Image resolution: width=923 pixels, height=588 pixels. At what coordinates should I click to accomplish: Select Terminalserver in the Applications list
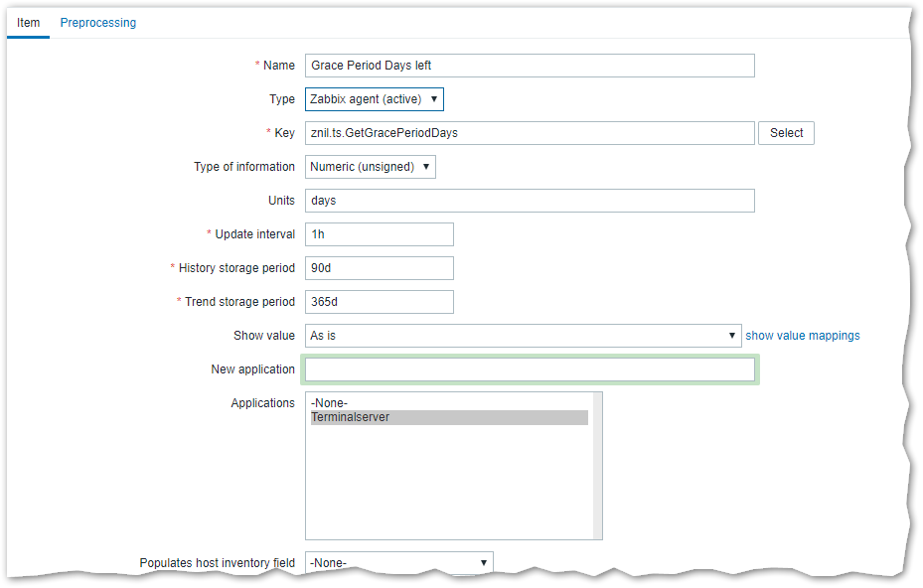pos(449,418)
